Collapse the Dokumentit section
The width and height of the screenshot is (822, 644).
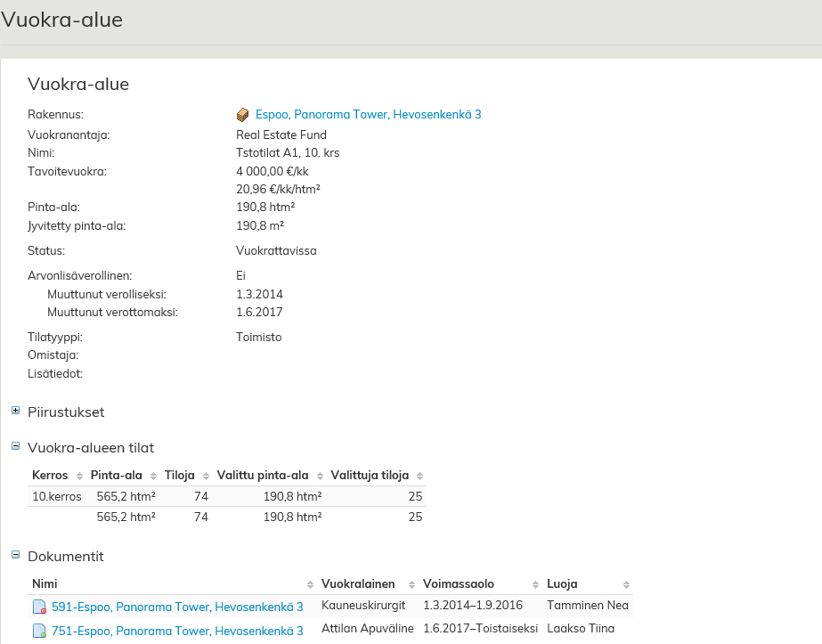point(16,554)
